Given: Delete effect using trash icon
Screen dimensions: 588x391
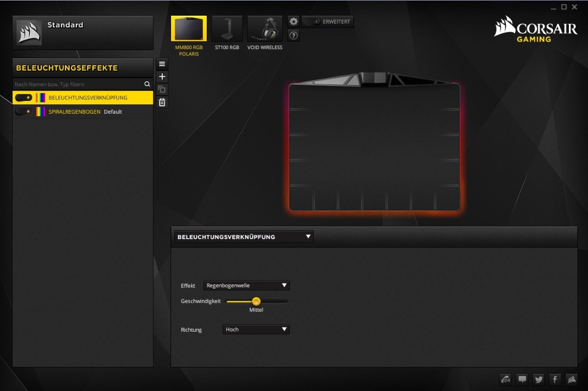Looking at the screenshot, I should 162,102.
